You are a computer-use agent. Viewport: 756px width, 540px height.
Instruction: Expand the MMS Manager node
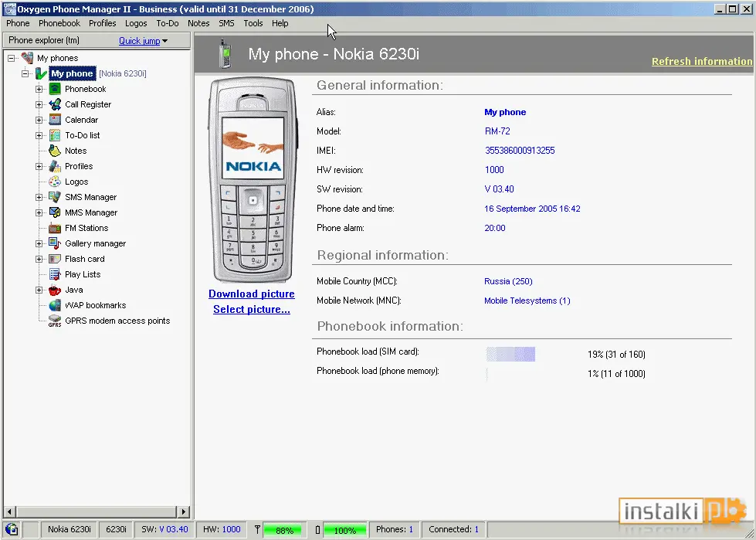[x=39, y=212]
